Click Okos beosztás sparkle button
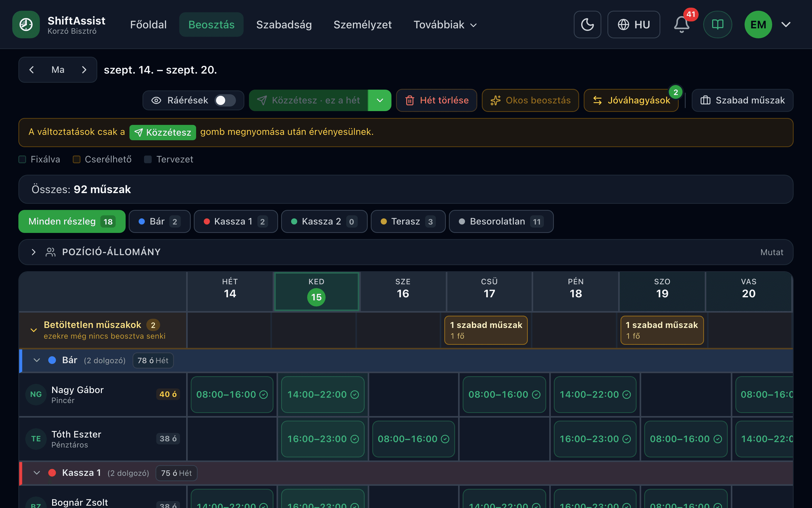 [x=530, y=100]
